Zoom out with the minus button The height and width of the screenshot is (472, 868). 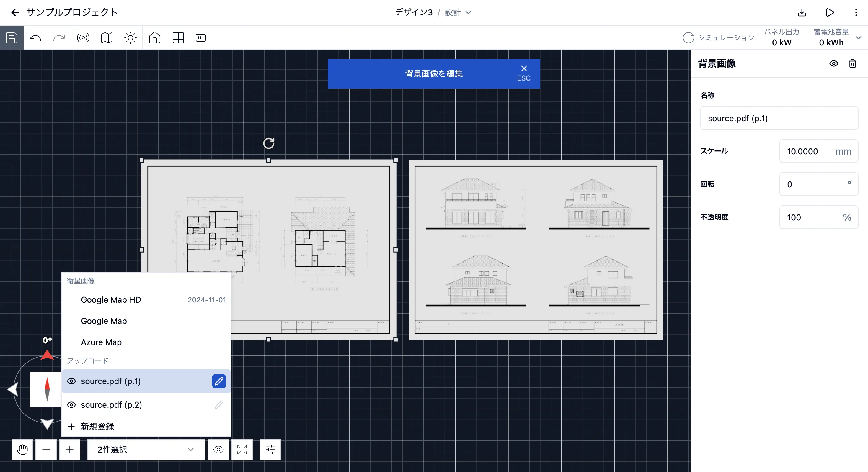[46, 450]
